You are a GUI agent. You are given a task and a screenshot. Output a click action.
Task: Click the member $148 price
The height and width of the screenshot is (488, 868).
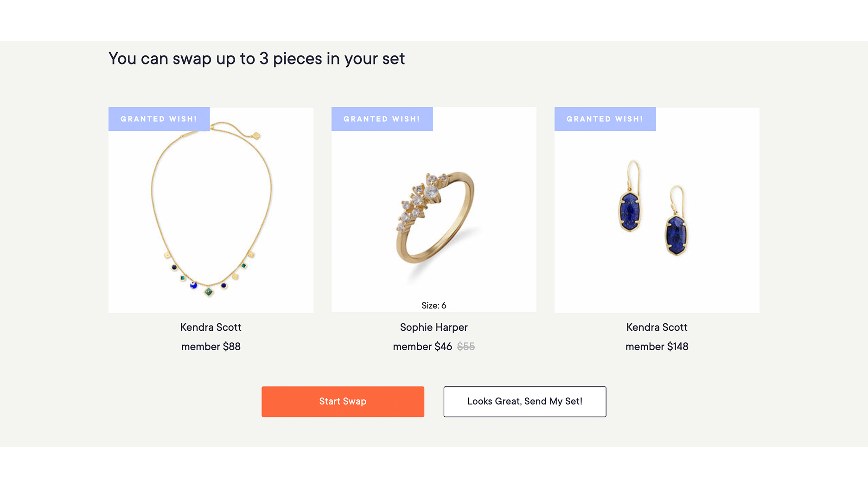[x=657, y=347]
